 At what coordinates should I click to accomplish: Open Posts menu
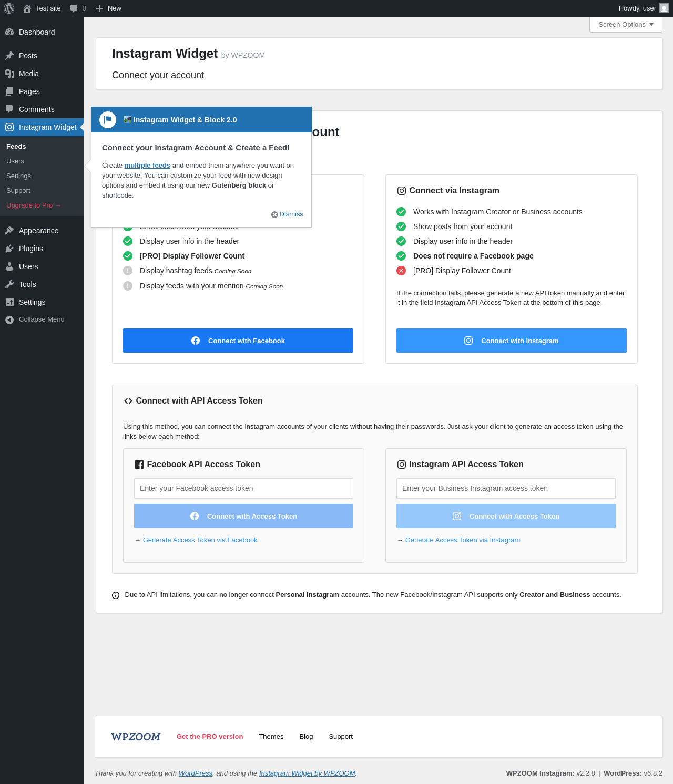click(42, 56)
